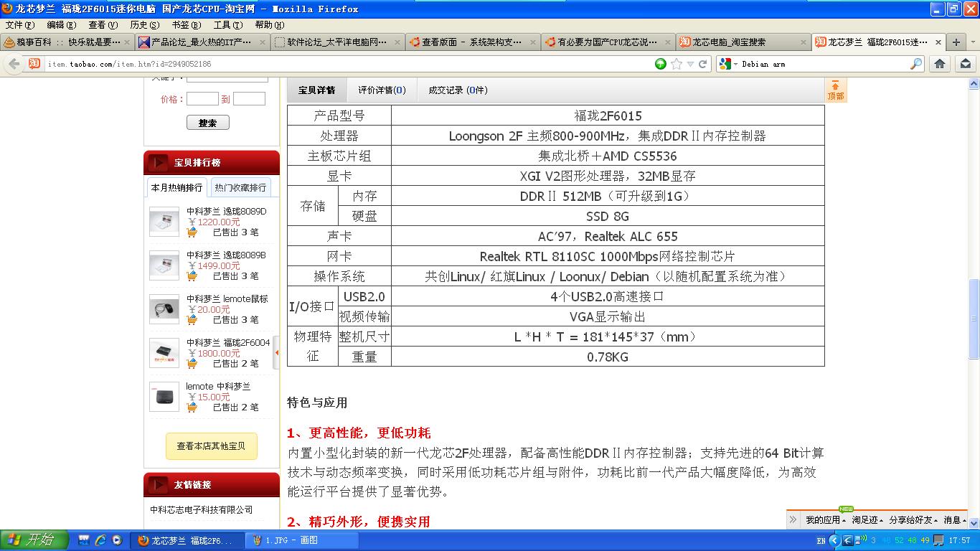Select the 评价详情 tab
Viewport: 980px width, 551px height.
[382, 90]
